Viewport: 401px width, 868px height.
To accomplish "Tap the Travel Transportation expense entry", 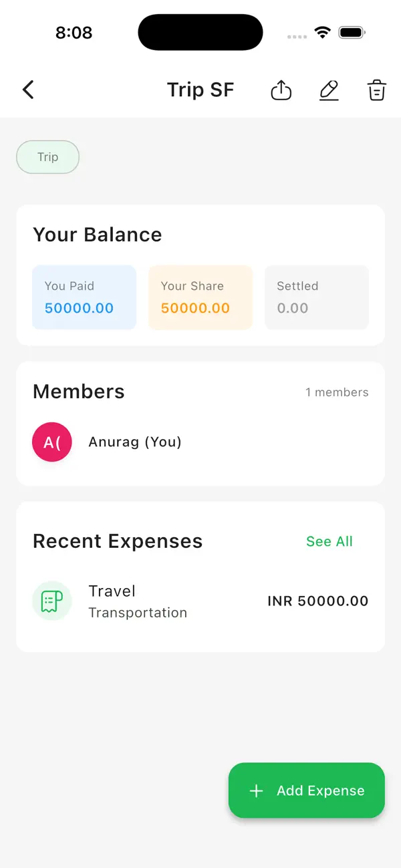I will point(138,601).
